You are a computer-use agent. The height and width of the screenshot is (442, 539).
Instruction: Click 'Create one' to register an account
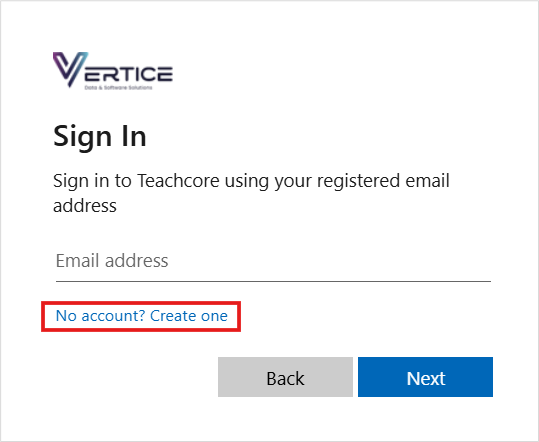(189, 316)
